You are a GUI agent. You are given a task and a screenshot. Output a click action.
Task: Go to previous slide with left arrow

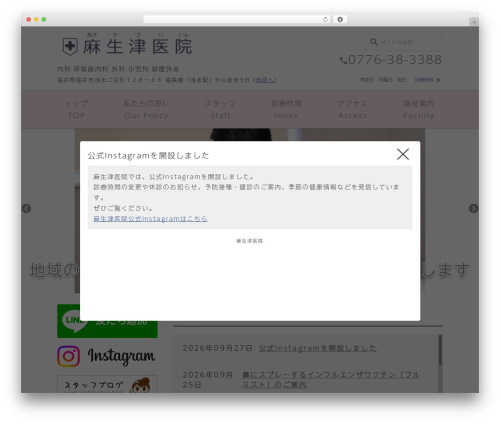point(26,208)
